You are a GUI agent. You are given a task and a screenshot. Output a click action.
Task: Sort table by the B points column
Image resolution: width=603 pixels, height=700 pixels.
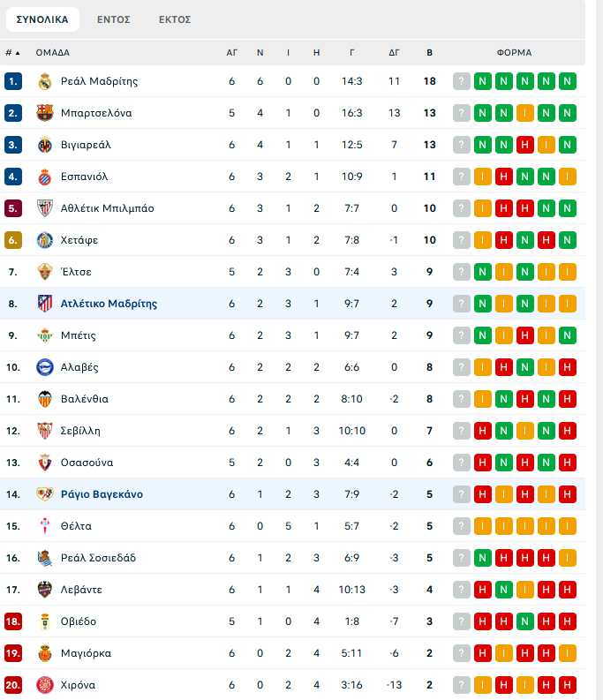[x=429, y=53]
